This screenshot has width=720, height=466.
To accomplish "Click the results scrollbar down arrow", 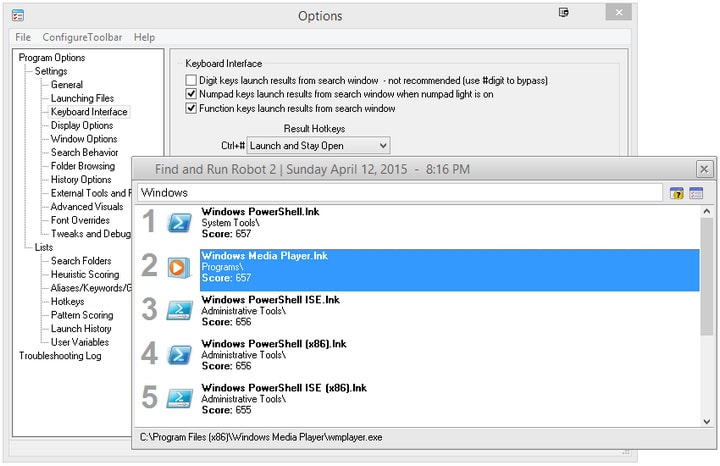I will click(707, 421).
